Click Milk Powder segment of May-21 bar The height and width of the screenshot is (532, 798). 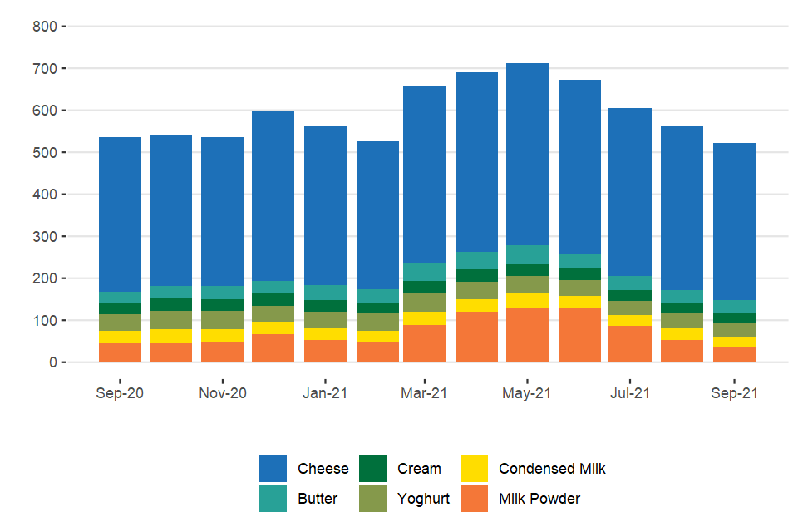527,335
